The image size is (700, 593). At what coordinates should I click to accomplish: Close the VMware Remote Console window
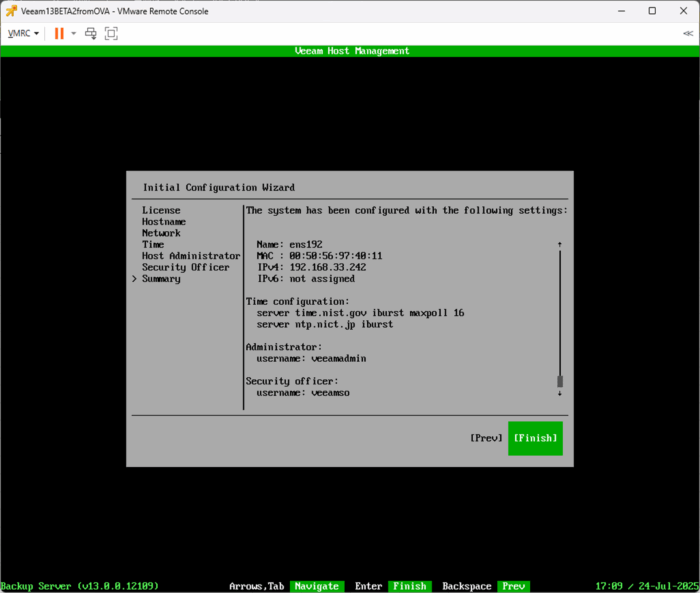683,11
